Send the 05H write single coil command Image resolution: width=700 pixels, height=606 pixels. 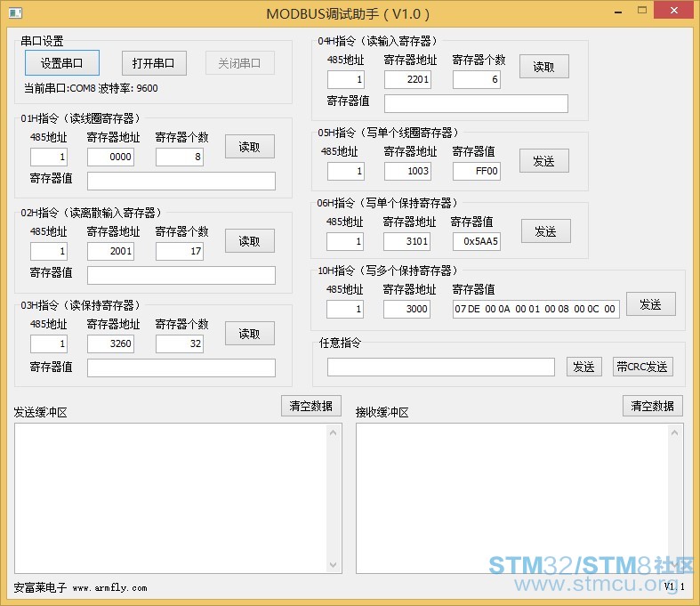[x=543, y=161]
